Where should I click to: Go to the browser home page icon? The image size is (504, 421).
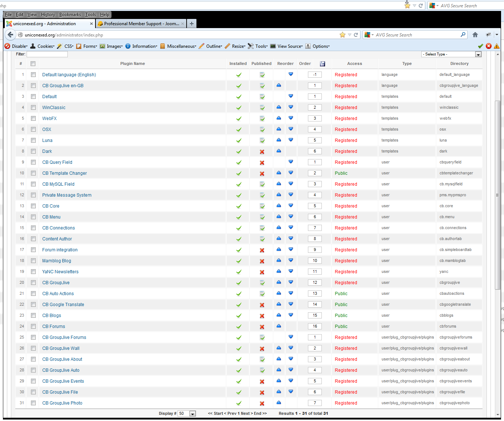(x=475, y=35)
